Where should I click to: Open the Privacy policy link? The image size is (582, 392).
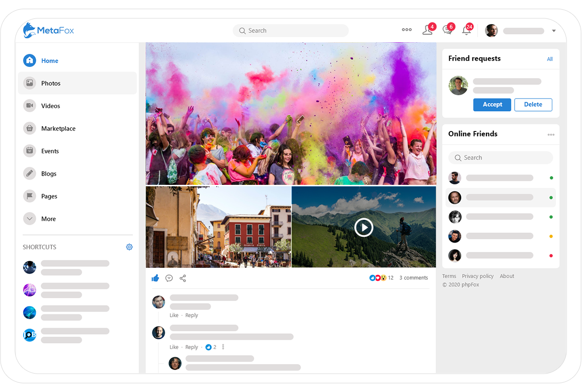[x=477, y=276]
